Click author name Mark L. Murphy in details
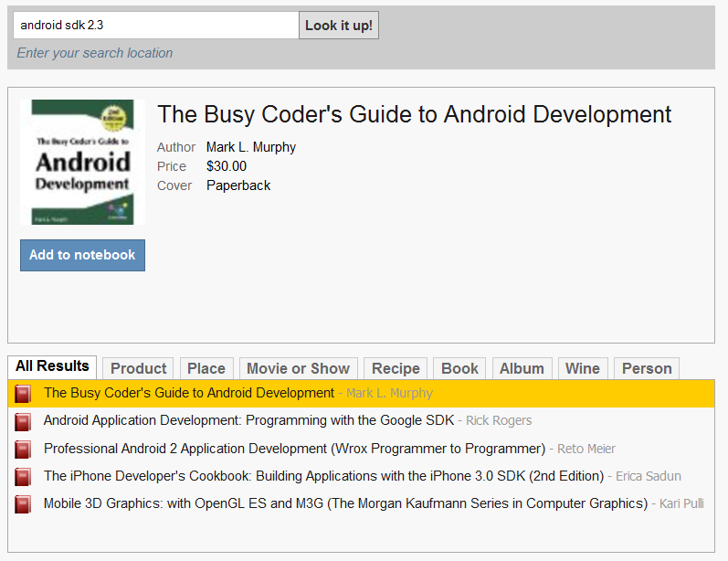This screenshot has width=728, height=561. [250, 147]
